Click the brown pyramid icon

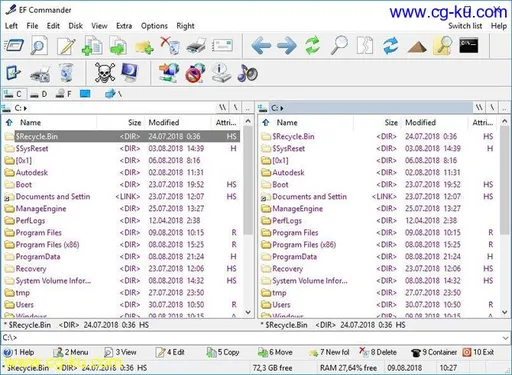coord(417,47)
